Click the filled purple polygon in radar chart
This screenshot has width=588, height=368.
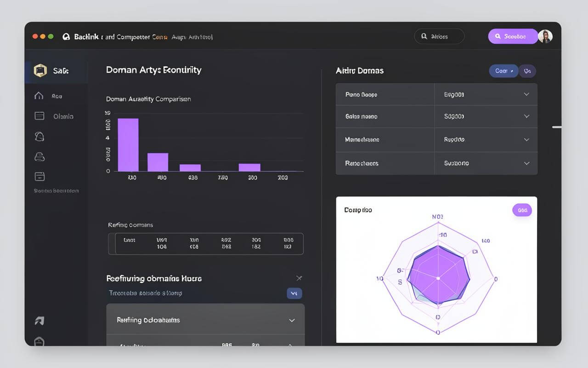pyautogui.click(x=439, y=275)
